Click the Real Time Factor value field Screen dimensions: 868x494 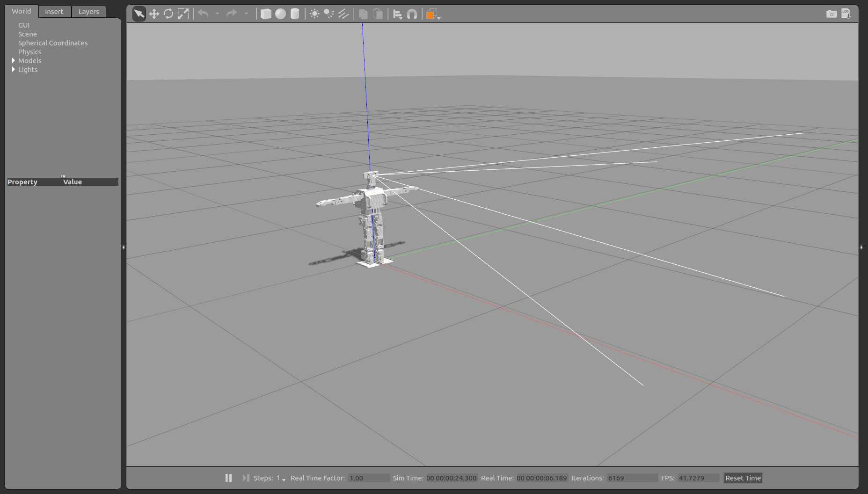pyautogui.click(x=369, y=478)
